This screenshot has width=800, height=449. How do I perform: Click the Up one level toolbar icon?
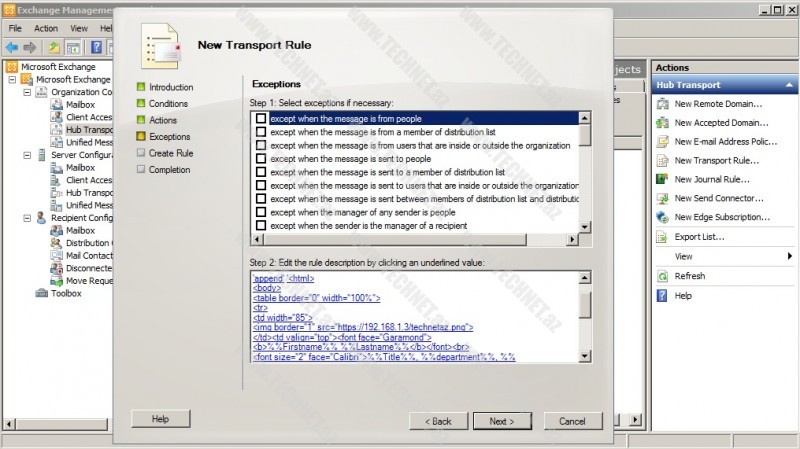coord(54,48)
